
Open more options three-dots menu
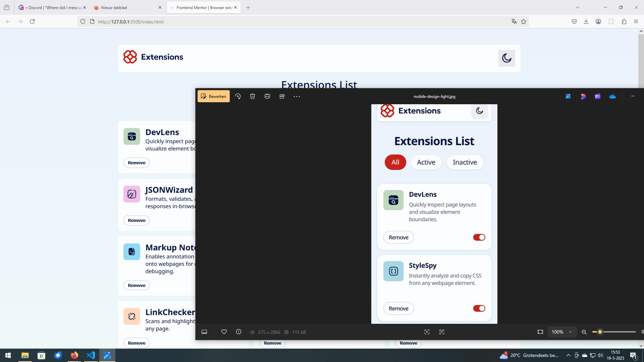point(297,97)
